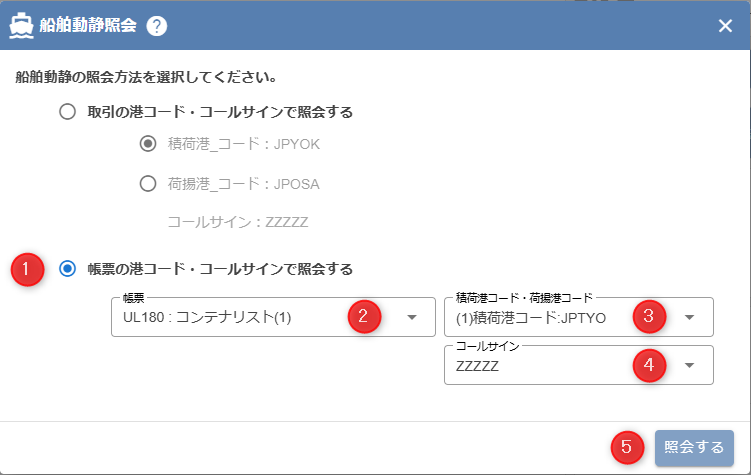Expand the 積荷港コード・荷揚港コード dropdown arrow

(x=689, y=318)
